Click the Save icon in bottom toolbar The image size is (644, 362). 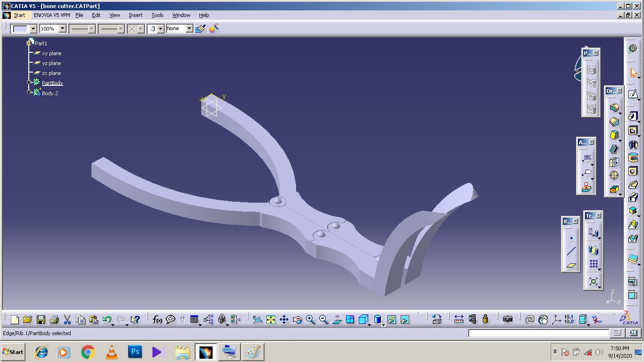[41, 320]
